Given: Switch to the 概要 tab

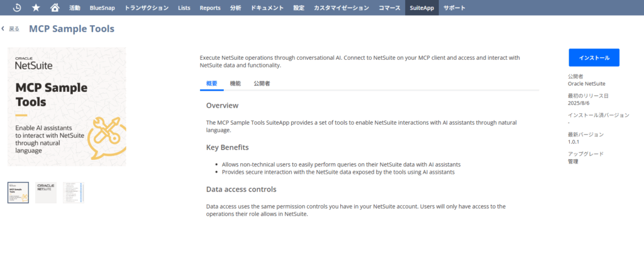Looking at the screenshot, I should tap(211, 84).
